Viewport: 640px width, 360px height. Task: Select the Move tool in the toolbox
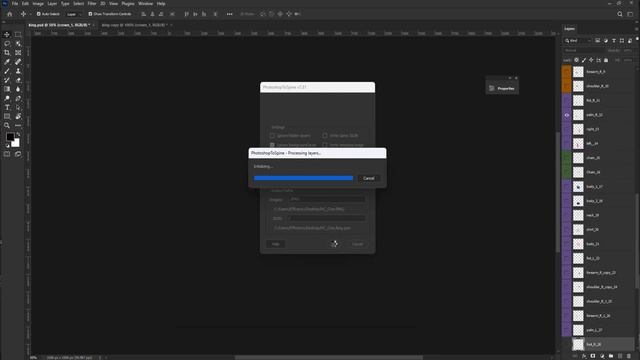7,35
